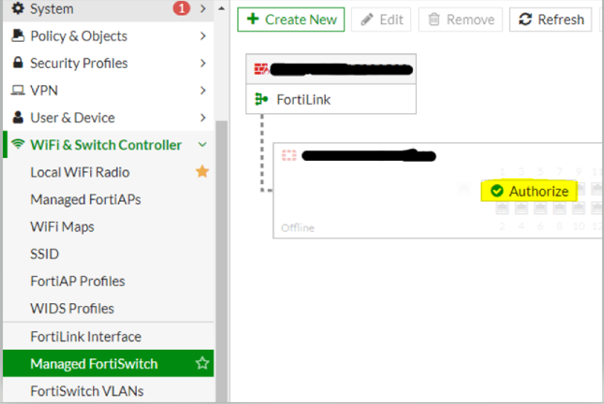
Task: Click the circular arrows Refresh icon
Action: click(x=525, y=19)
